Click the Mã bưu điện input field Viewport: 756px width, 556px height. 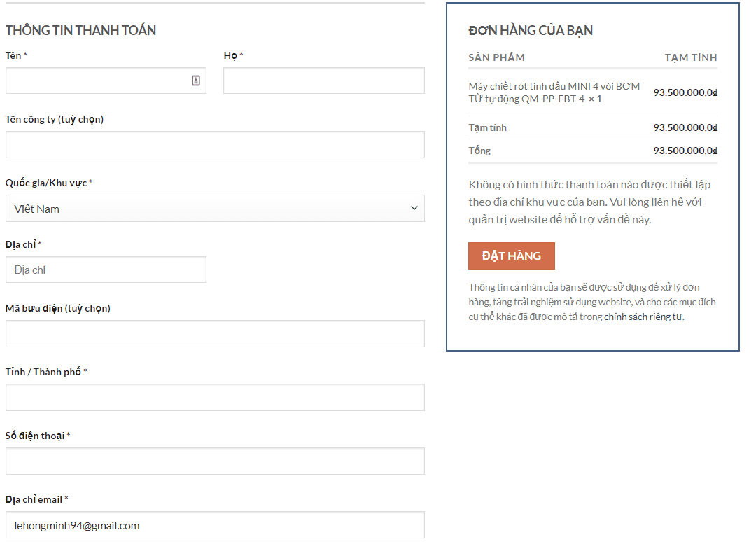click(215, 333)
